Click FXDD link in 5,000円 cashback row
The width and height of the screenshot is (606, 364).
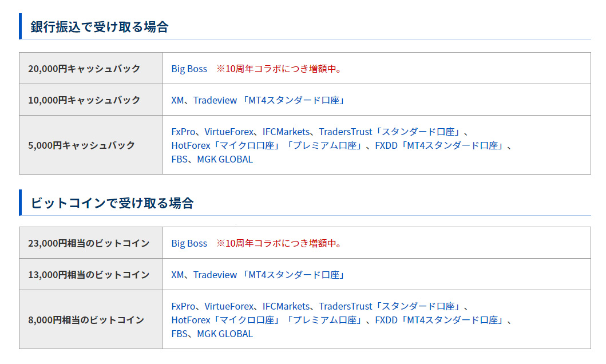click(386, 145)
